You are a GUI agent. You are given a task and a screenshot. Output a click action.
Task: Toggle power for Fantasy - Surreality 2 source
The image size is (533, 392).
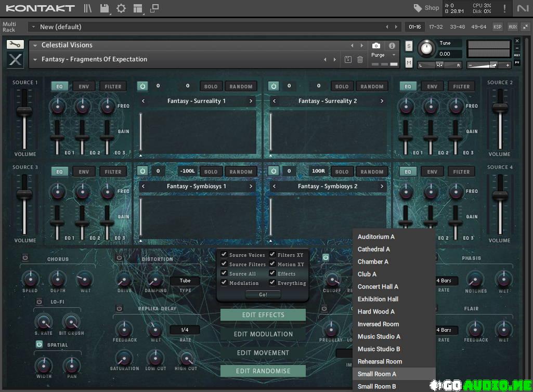click(274, 86)
